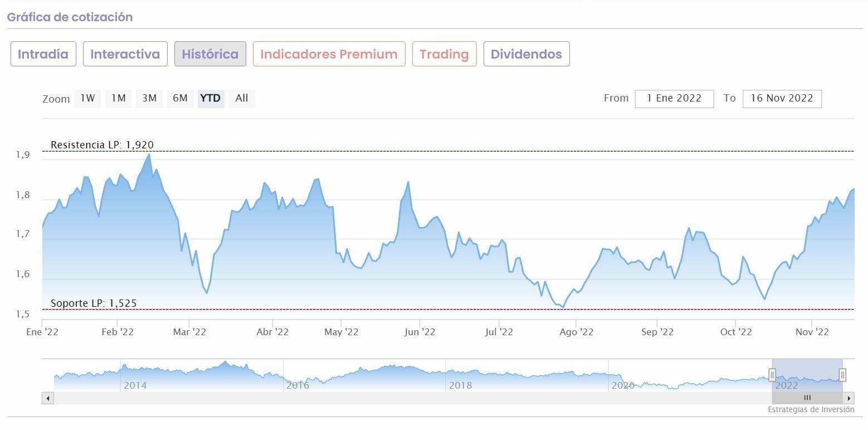
Task: Set zoom to 1W
Action: click(x=87, y=99)
